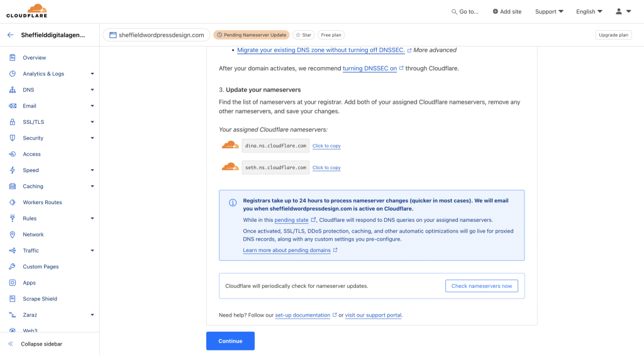Click the search magnifier icon beside Go to
This screenshot has height=355, width=644.
coord(454,12)
